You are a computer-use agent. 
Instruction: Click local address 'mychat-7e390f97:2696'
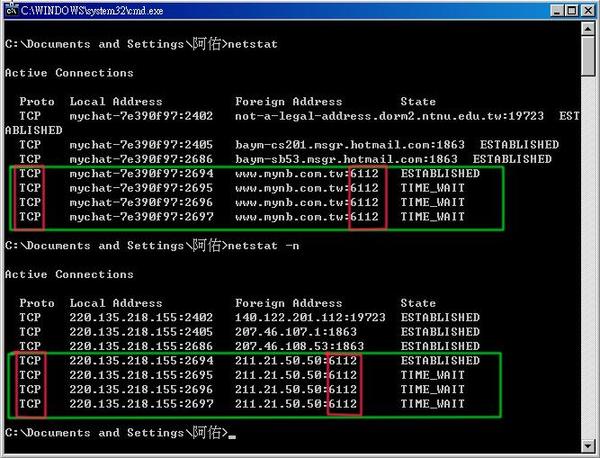pos(141,202)
